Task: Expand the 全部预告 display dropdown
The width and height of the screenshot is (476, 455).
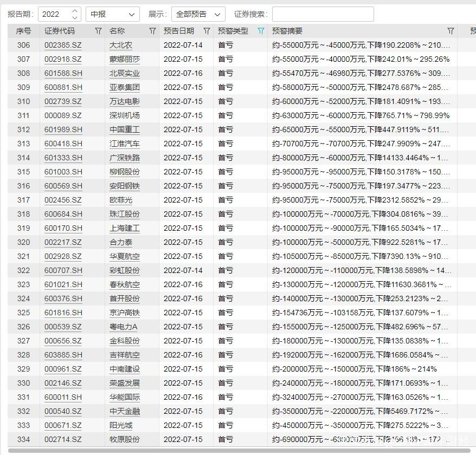Action: (x=198, y=14)
